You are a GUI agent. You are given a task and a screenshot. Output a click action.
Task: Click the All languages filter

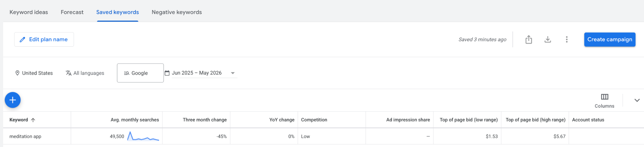pyautogui.click(x=85, y=73)
